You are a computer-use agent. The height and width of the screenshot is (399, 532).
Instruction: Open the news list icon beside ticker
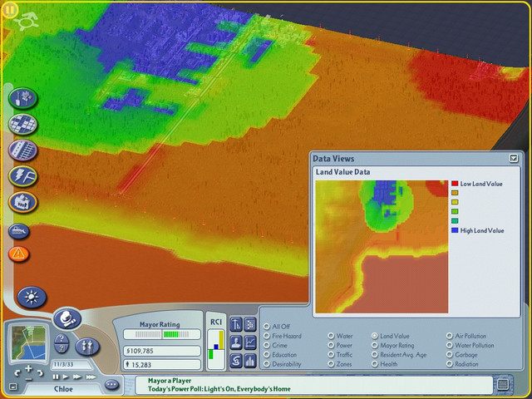503,384
